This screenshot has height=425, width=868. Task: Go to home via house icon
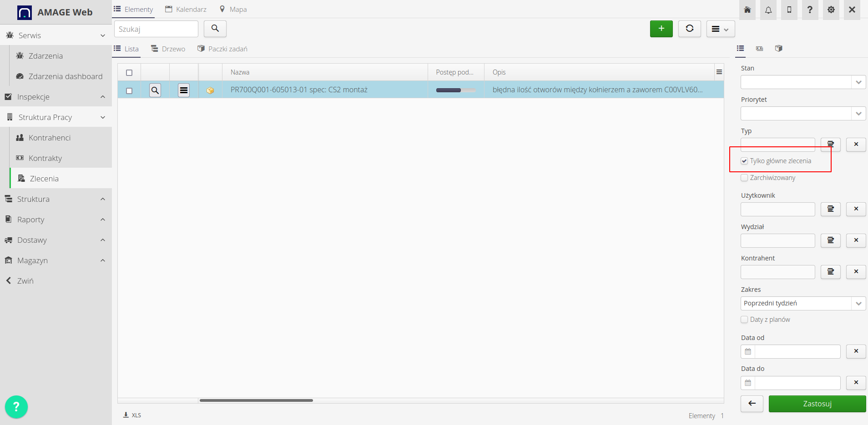(747, 10)
